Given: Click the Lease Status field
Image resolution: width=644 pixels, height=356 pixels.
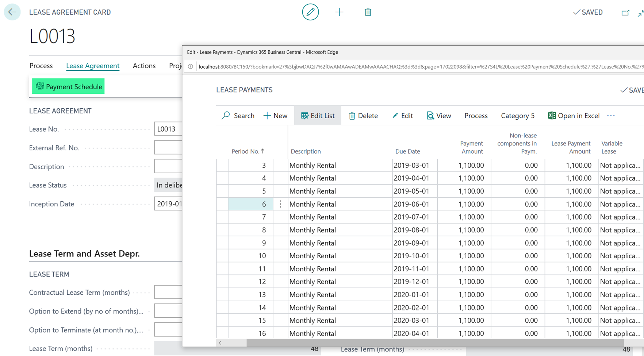Looking at the screenshot, I should pyautogui.click(x=168, y=185).
